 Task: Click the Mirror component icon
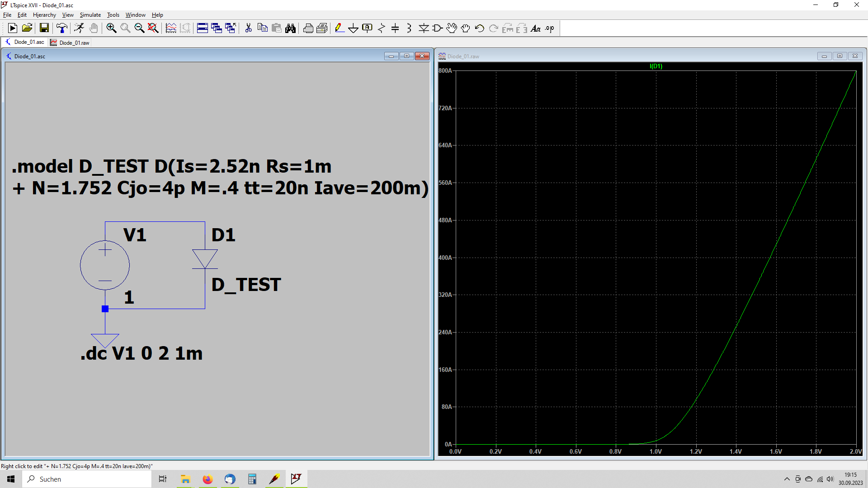point(522,28)
